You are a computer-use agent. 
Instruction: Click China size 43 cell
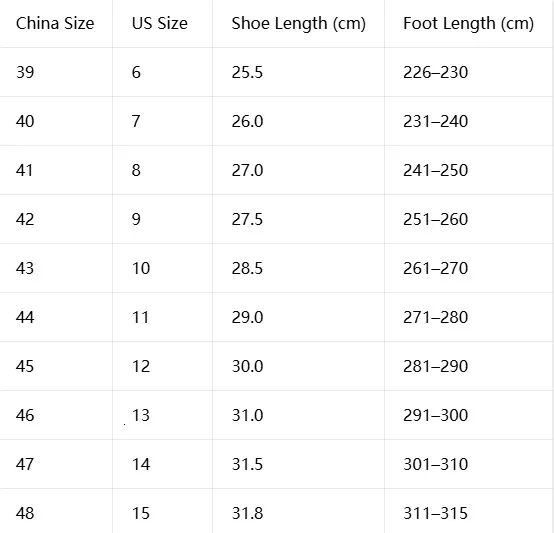pyautogui.click(x=25, y=268)
